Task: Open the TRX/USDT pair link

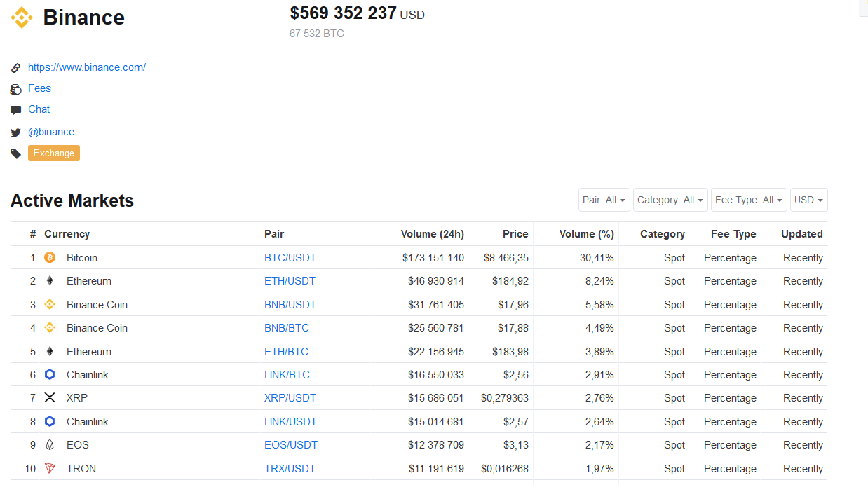Action: [290, 469]
